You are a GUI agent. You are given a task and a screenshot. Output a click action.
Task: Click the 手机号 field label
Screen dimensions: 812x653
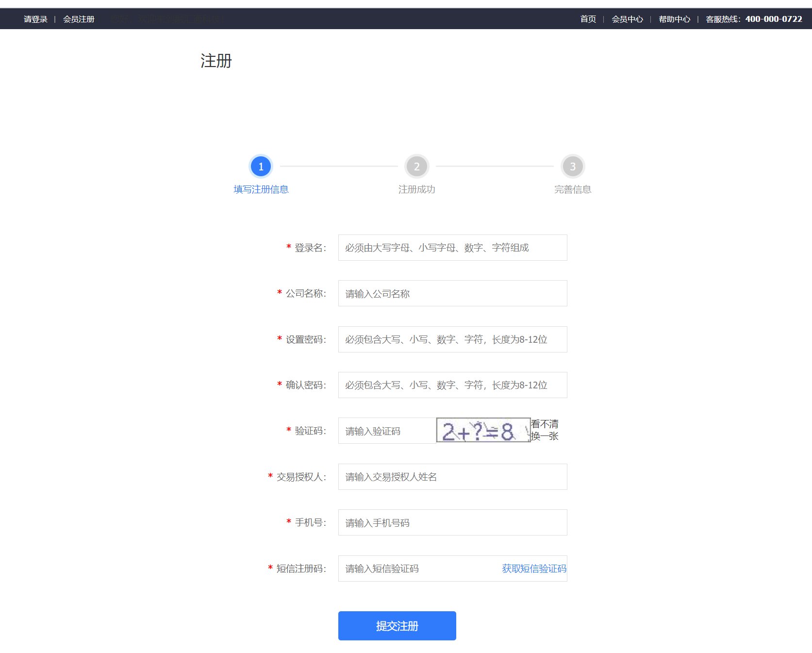point(311,522)
